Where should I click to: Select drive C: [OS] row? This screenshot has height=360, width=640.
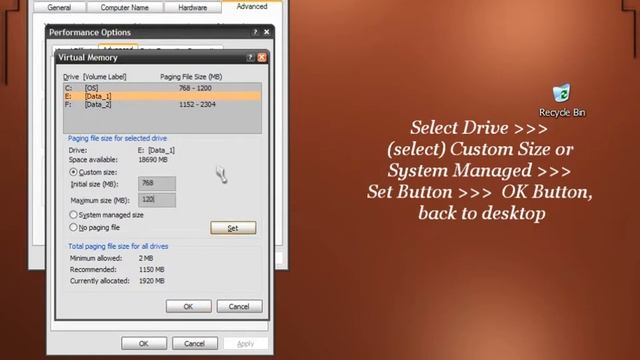pos(162,88)
